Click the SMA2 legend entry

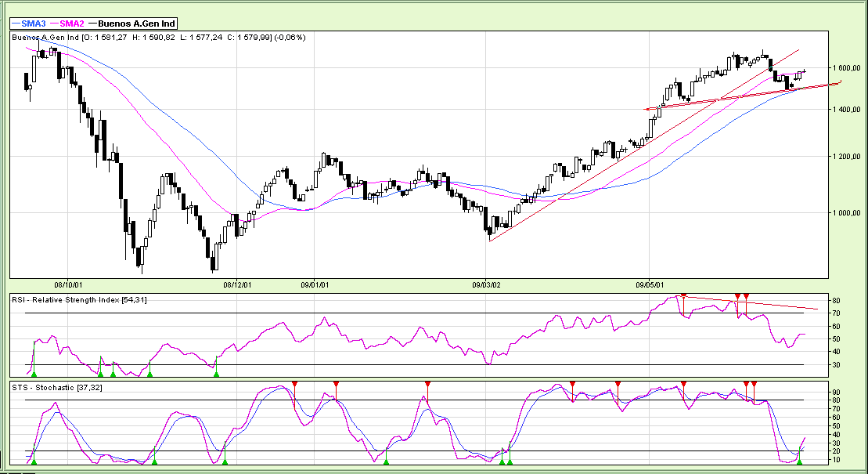[67, 24]
